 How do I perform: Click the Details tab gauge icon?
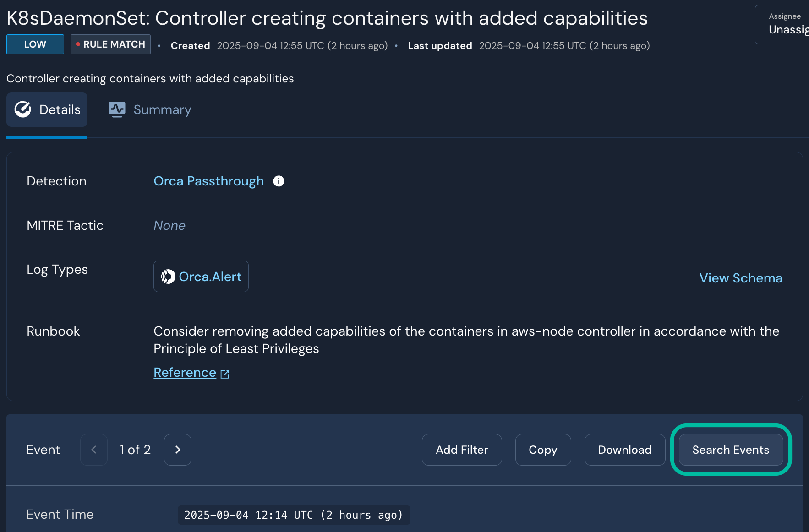[x=23, y=109]
